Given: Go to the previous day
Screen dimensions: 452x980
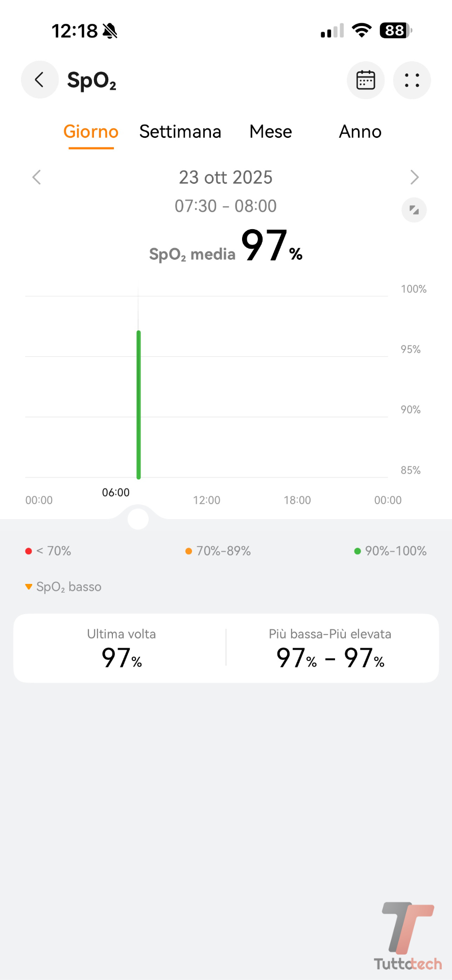Looking at the screenshot, I should coord(36,177).
